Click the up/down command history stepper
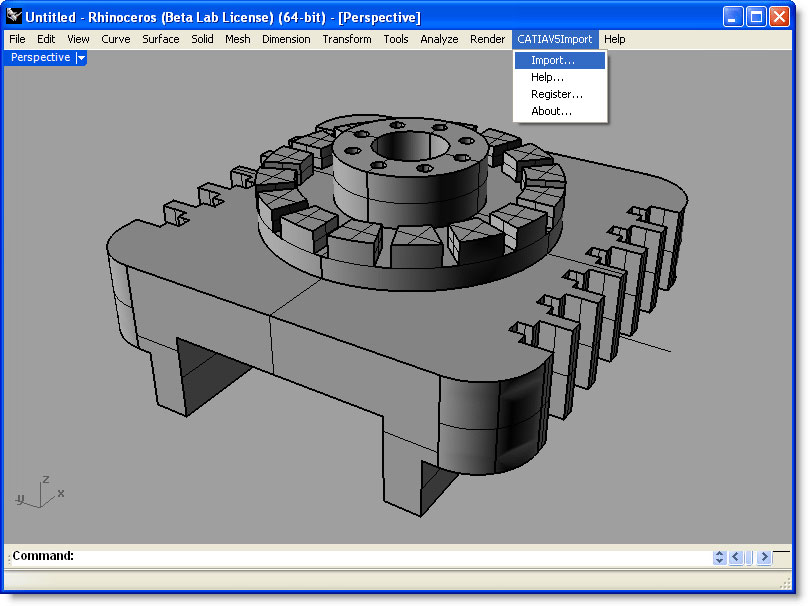This screenshot has height=606, width=808. tap(719, 557)
